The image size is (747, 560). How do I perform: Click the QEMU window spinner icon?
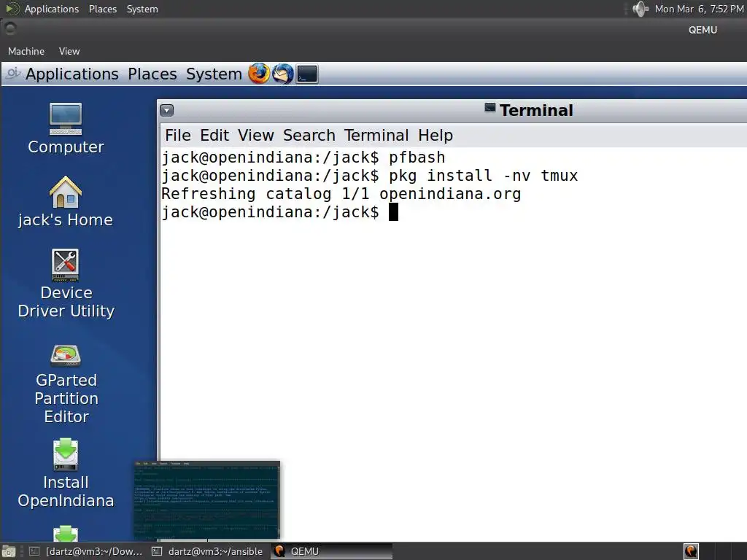(10, 29)
